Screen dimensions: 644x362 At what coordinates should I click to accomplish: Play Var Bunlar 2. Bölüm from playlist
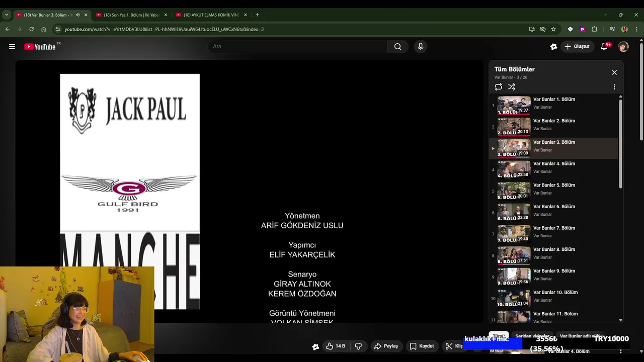pos(553,127)
